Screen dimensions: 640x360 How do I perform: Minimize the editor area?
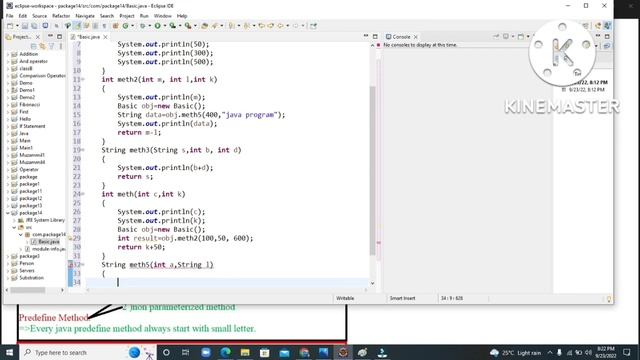tap(366, 36)
